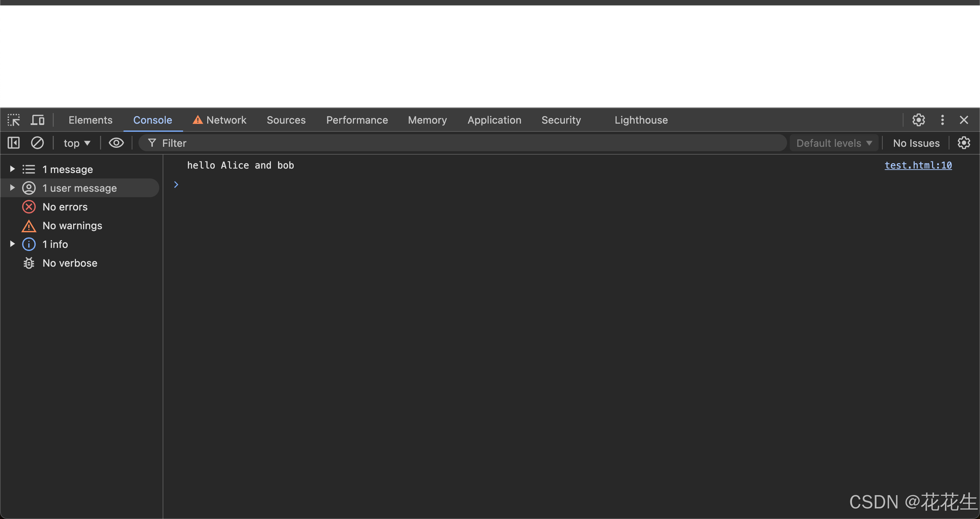980x519 pixels.
Task: Open console settings gear icon
Action: point(964,143)
